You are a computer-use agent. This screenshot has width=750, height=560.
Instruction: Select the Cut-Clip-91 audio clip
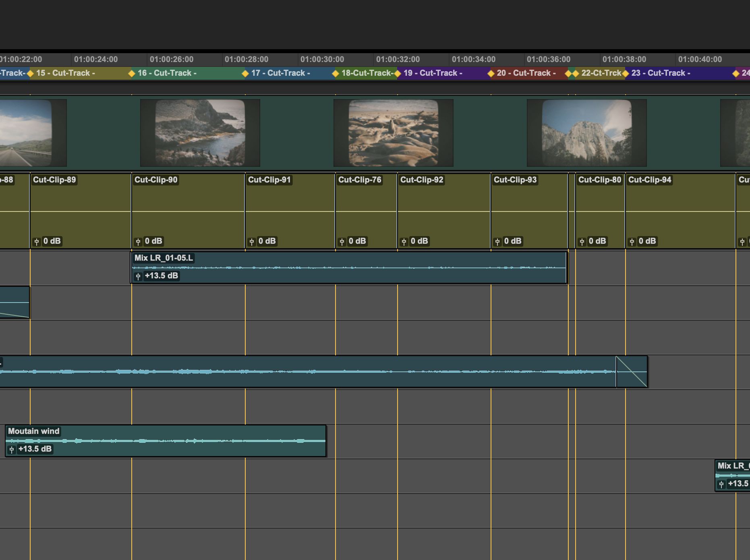pyautogui.click(x=290, y=211)
